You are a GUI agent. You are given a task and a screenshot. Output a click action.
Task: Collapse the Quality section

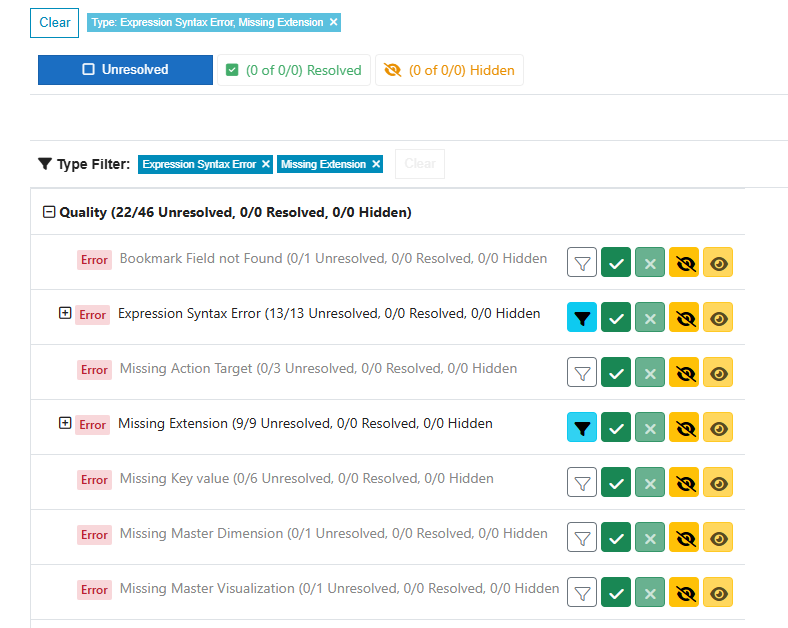click(x=48, y=212)
